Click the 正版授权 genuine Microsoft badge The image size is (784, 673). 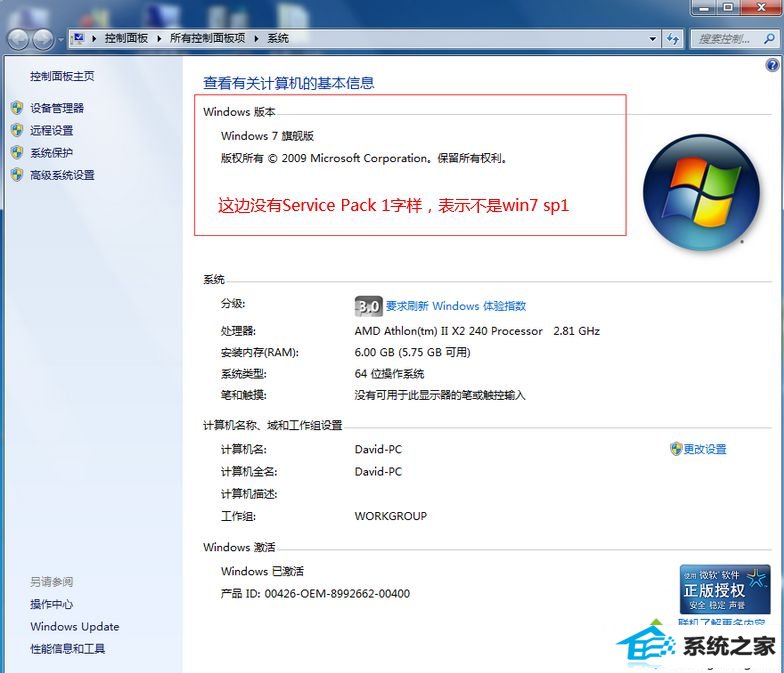[x=724, y=590]
